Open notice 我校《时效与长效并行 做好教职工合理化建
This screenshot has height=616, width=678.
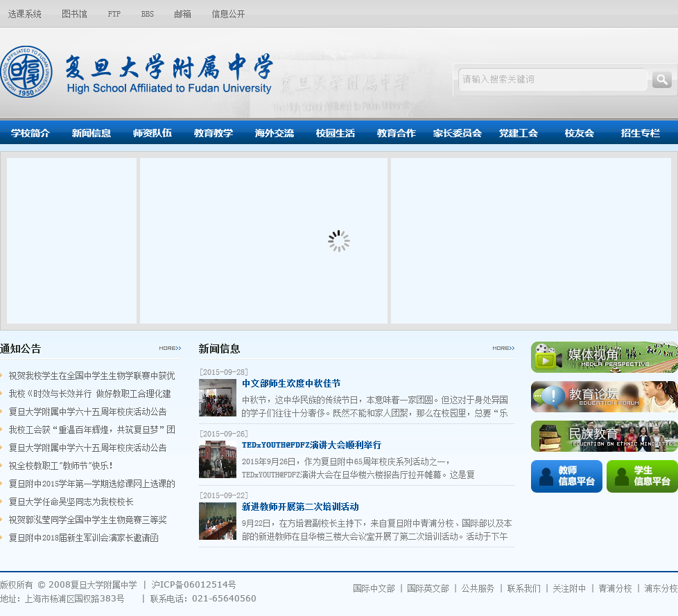coord(89,394)
